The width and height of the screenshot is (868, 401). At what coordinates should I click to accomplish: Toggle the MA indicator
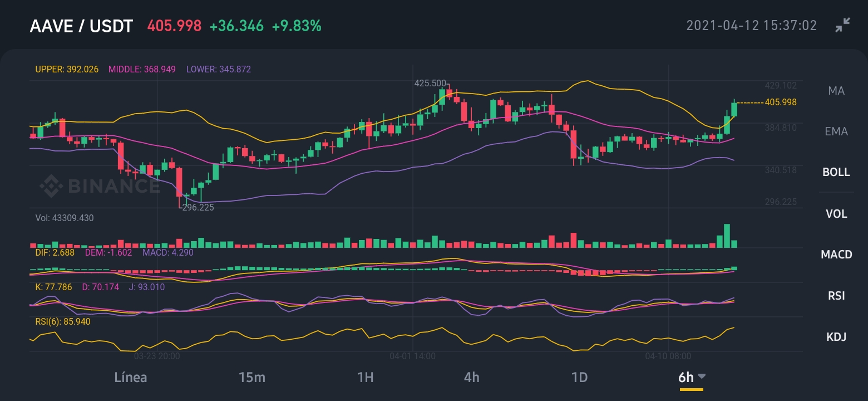(x=836, y=91)
